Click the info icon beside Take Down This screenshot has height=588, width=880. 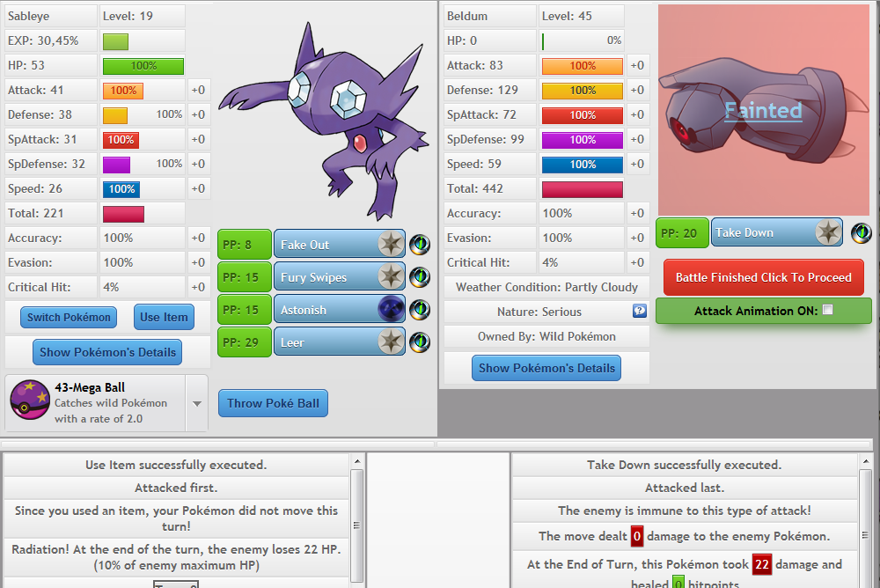861,232
